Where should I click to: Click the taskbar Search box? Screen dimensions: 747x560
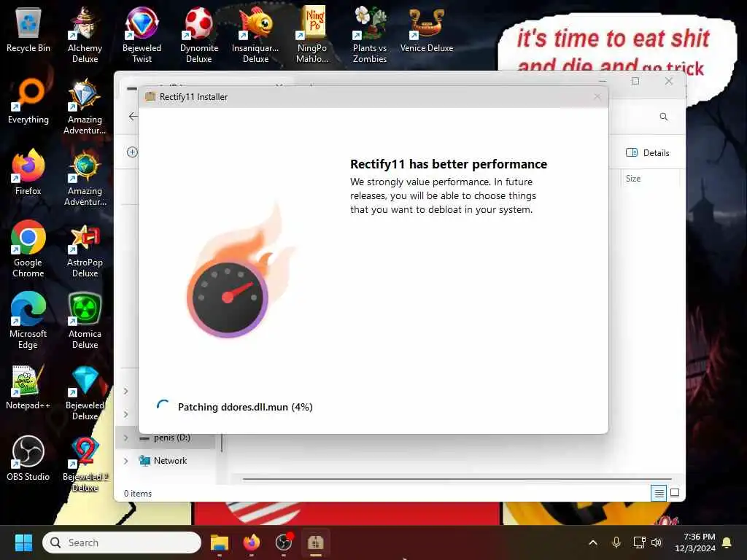point(122,542)
